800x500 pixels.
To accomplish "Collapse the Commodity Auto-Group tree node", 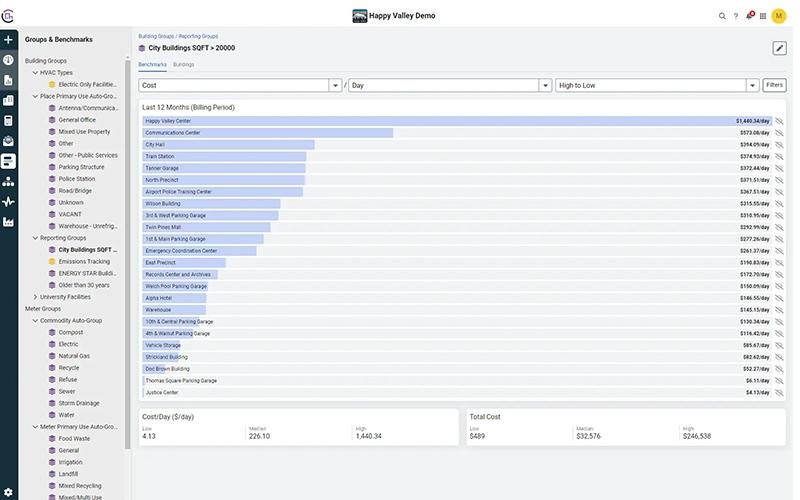I will click(x=35, y=321).
